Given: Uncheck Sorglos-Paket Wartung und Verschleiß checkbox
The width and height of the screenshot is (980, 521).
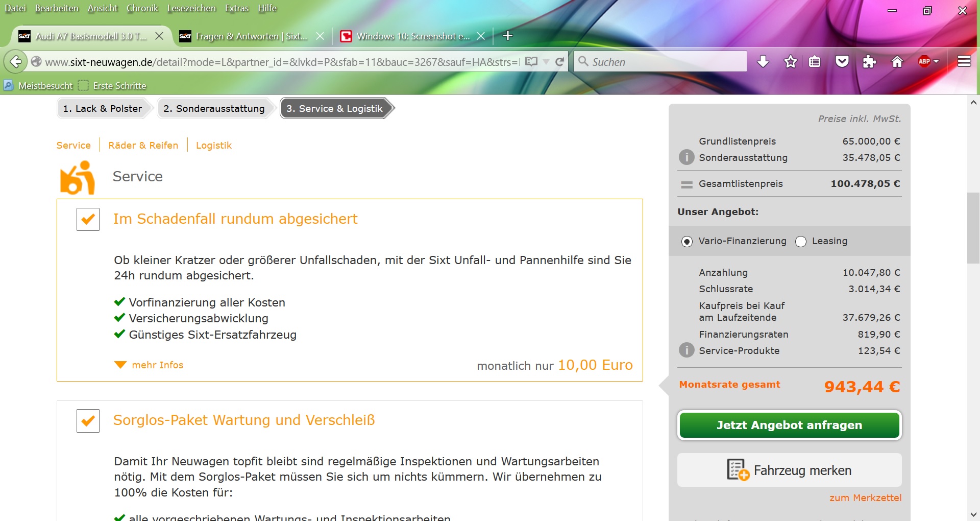Looking at the screenshot, I should click(88, 420).
